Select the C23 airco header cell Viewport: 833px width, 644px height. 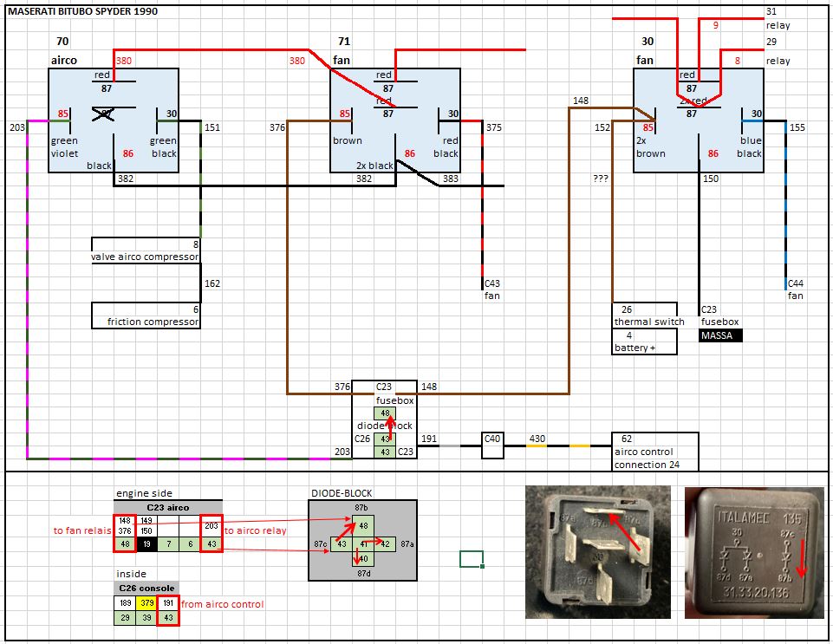point(167,507)
